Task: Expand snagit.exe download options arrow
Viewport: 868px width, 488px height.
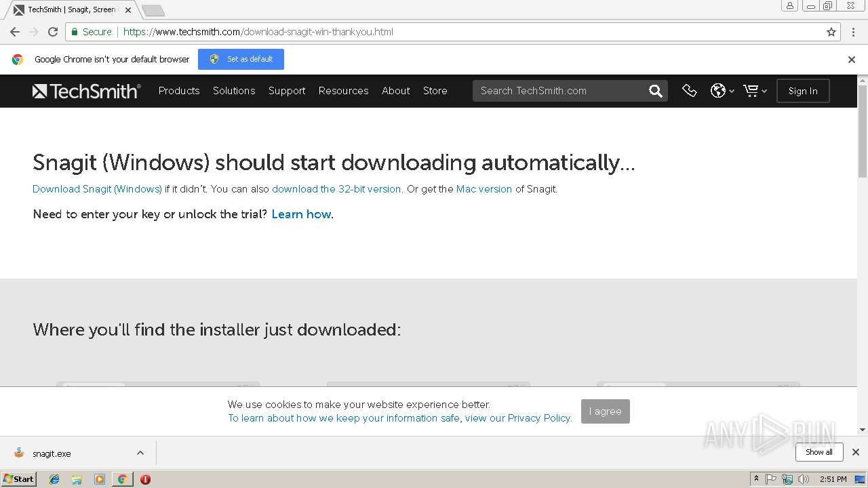Action: pyautogui.click(x=140, y=453)
